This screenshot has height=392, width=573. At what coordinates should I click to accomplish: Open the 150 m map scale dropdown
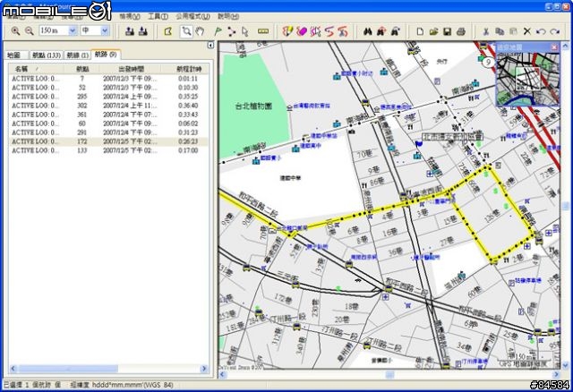click(73, 30)
